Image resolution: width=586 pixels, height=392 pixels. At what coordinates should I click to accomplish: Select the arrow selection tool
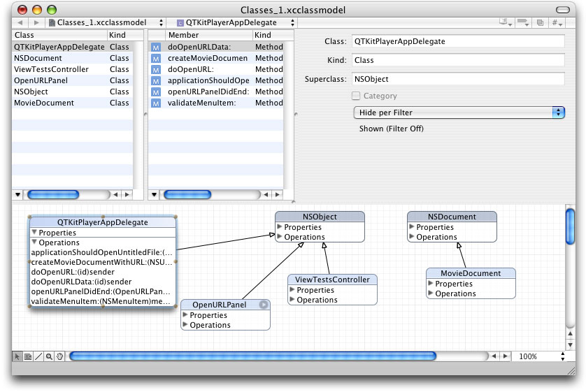coord(18,356)
